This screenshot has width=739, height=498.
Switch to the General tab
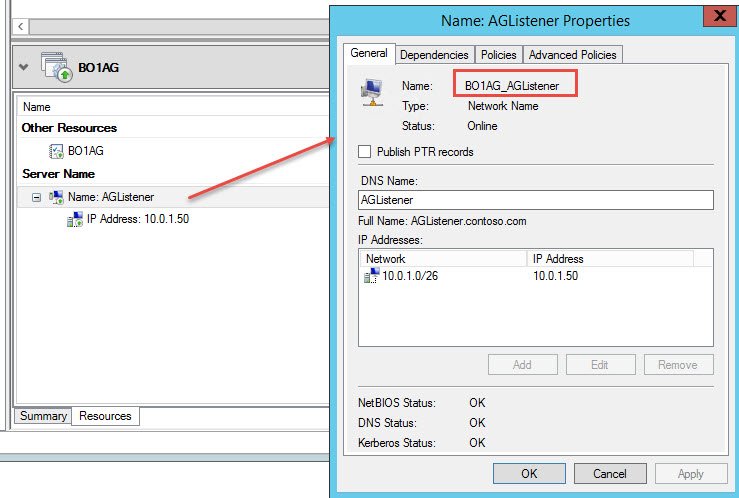369,53
